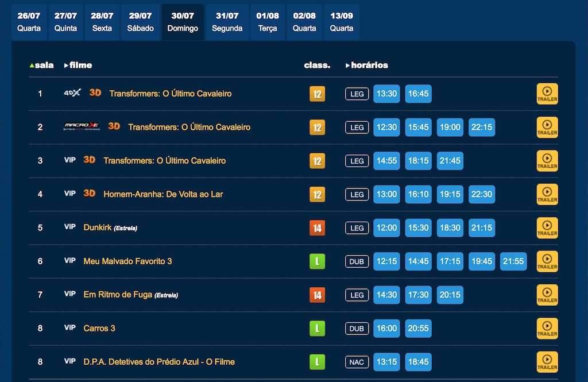
Task: Play the trailer for Dunkirk
Action: pos(547,228)
